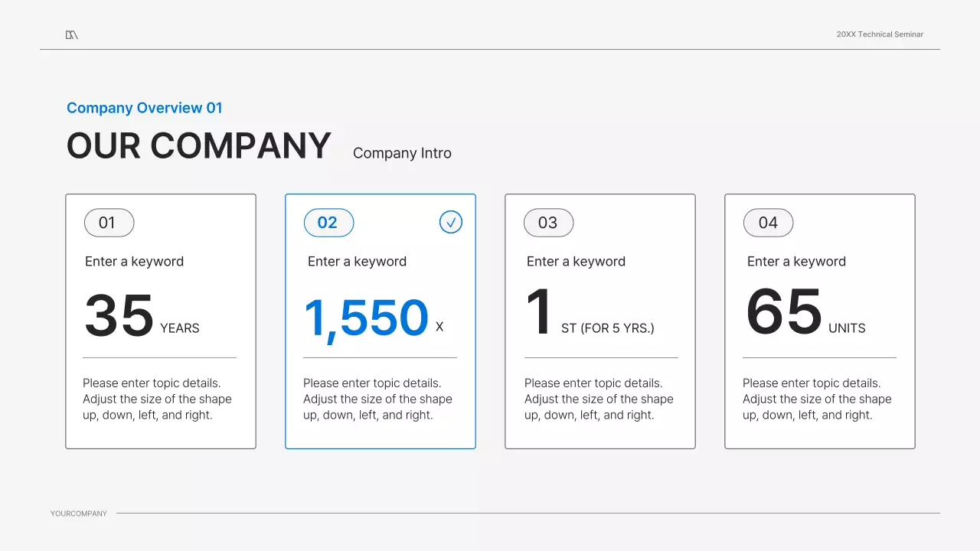980x551 pixels.
Task: Toggle the blue checkmark on card 02
Action: (451, 223)
